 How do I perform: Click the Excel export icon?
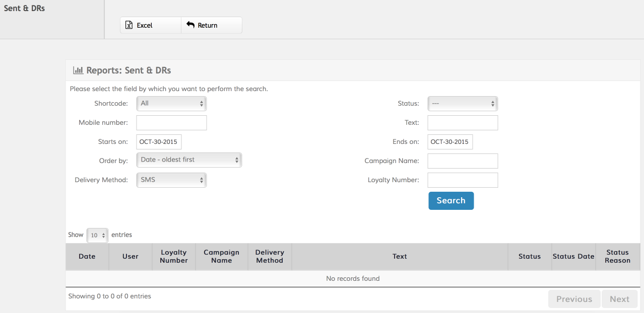pyautogui.click(x=129, y=25)
